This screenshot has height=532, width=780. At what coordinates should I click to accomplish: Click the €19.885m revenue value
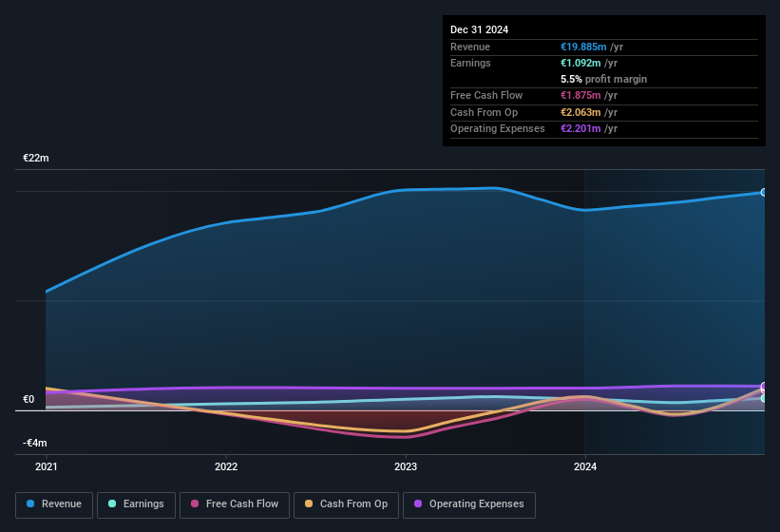pos(583,47)
